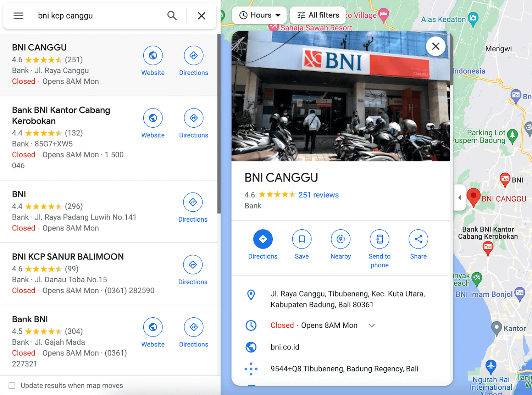The width and height of the screenshot is (532, 395).
Task: Open the hamburger main menu
Action: (x=18, y=16)
